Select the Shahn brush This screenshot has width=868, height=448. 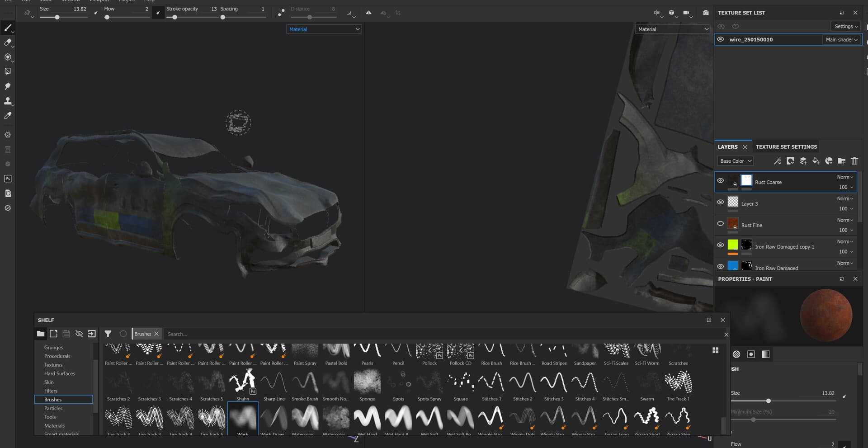point(243,386)
